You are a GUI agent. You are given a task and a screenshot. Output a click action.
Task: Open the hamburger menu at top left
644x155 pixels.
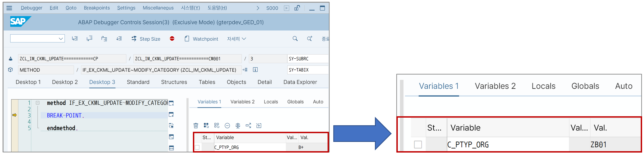[9, 8]
